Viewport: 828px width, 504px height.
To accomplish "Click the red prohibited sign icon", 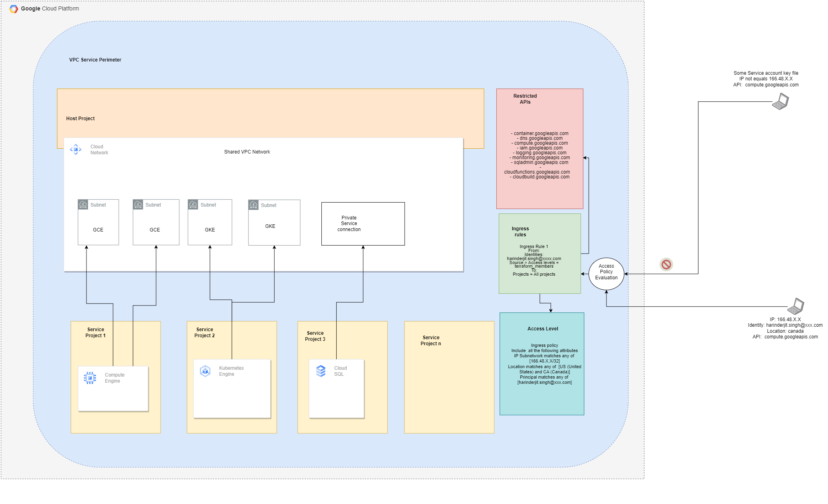I will 666,264.
